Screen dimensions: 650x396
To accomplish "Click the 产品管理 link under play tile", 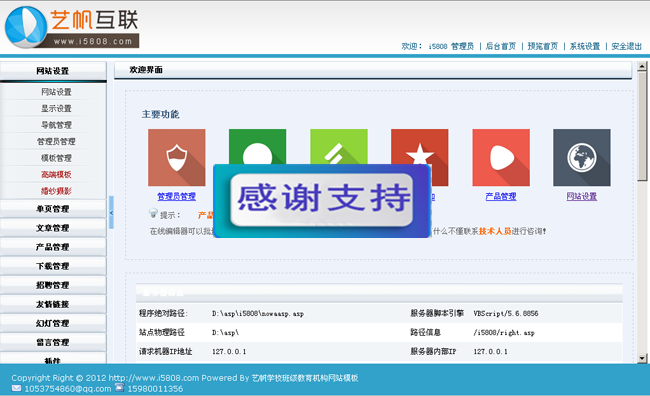I will click(x=501, y=197).
